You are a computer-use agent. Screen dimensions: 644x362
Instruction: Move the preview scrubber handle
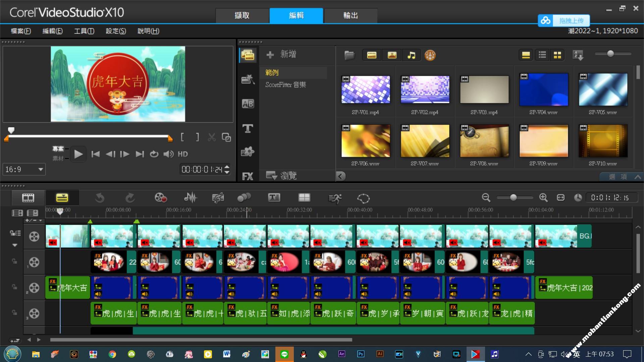click(x=11, y=130)
